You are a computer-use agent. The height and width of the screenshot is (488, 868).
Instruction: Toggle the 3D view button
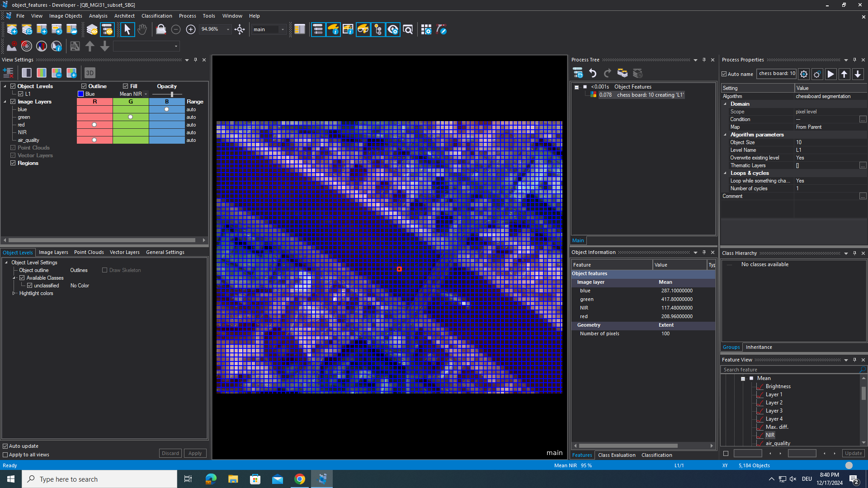click(x=90, y=73)
